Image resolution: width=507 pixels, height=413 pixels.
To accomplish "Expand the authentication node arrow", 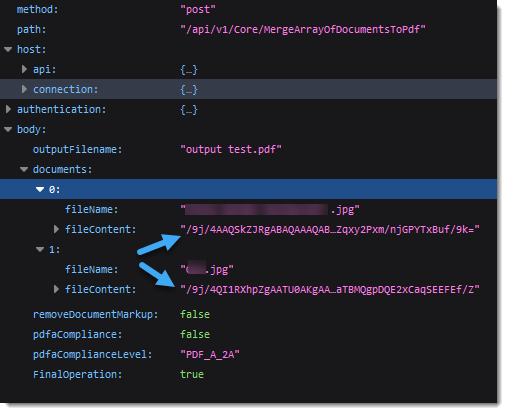I will click(8, 109).
